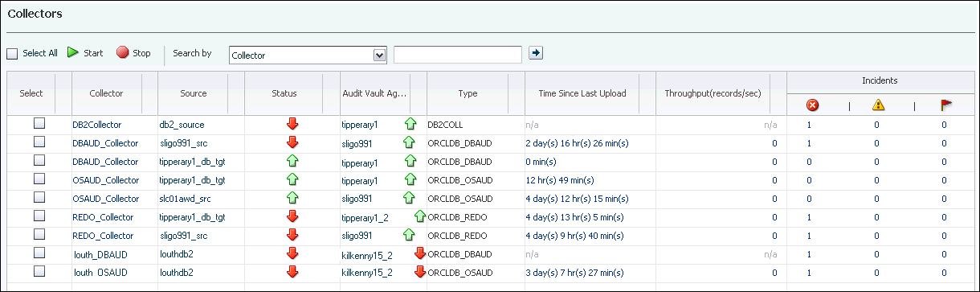Click agent up arrow beside tipperary1_2
This screenshot has height=292, width=980.
click(420, 216)
